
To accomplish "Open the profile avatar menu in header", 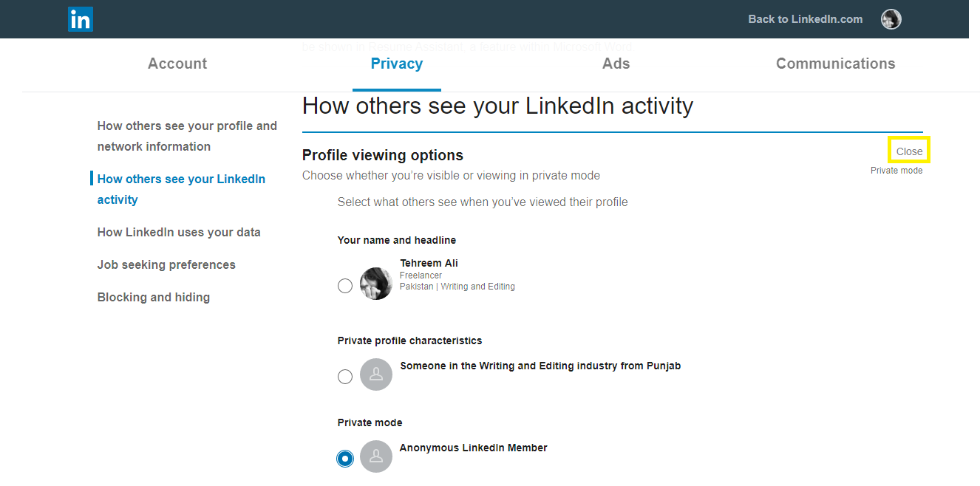I will 891,19.
